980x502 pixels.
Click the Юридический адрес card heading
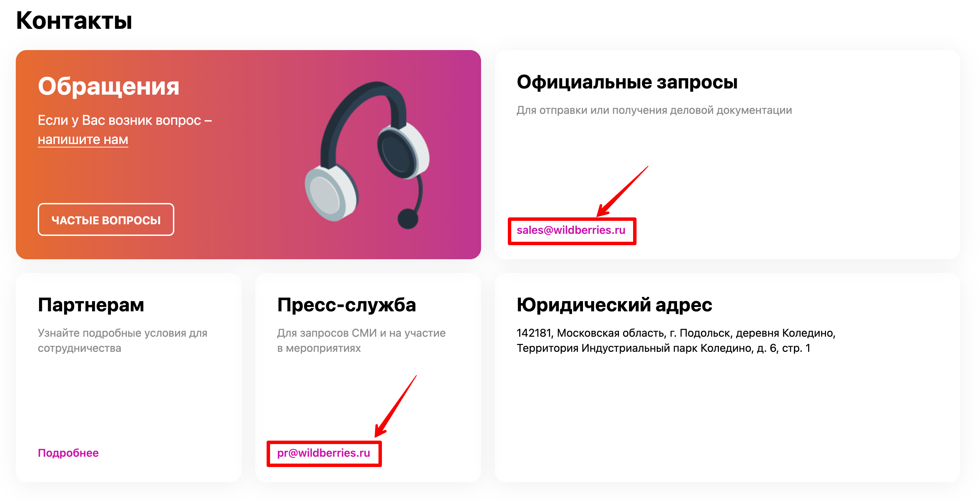[614, 304]
